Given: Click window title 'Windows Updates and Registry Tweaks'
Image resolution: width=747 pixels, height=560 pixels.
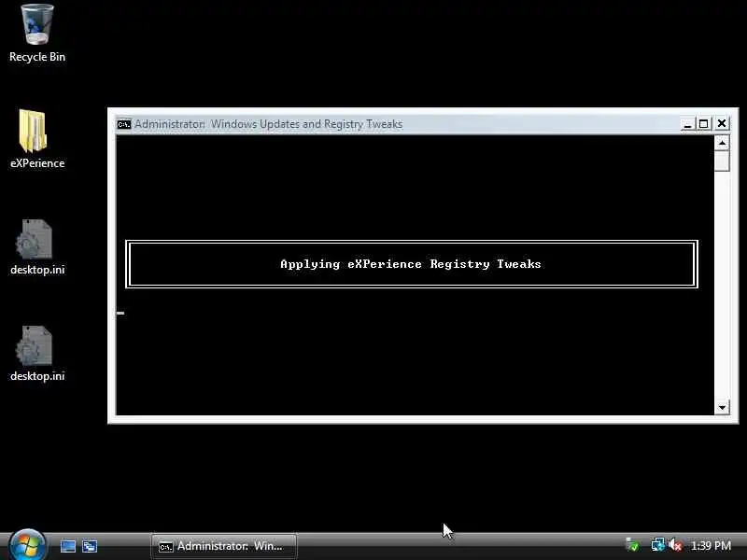Looking at the screenshot, I should (x=306, y=124).
